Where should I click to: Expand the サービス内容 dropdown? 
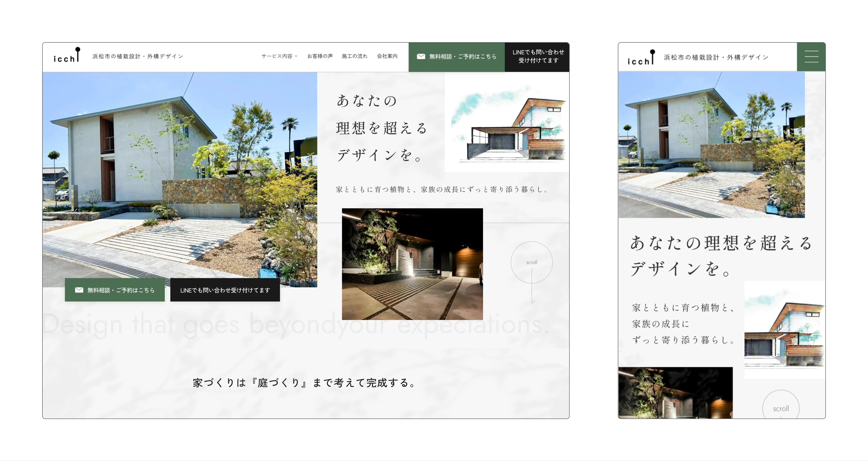(279, 56)
